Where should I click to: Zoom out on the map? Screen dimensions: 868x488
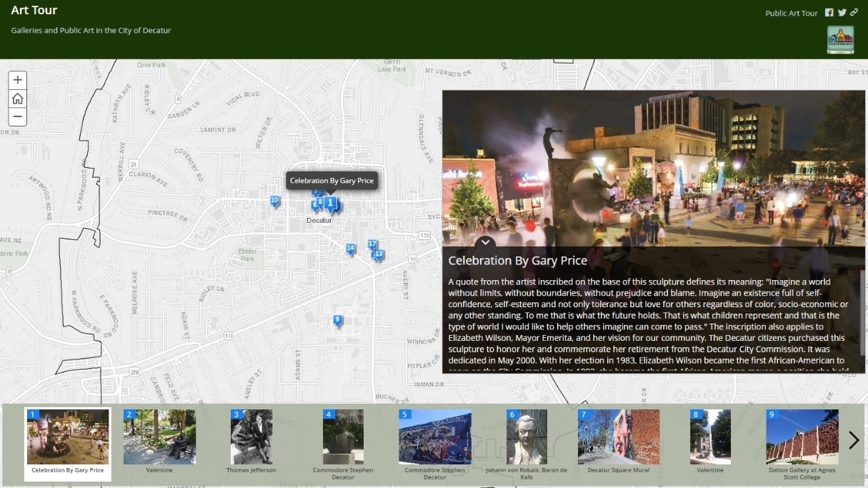point(18,117)
